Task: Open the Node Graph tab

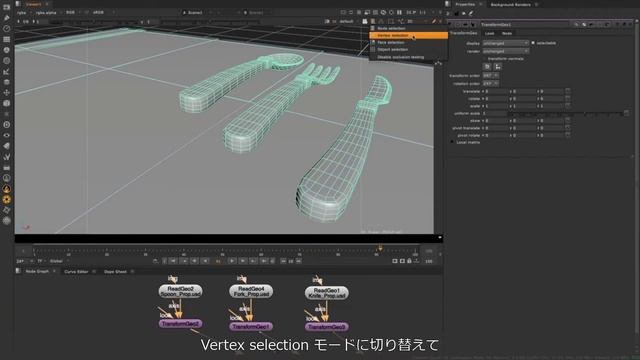Action: coord(37,271)
